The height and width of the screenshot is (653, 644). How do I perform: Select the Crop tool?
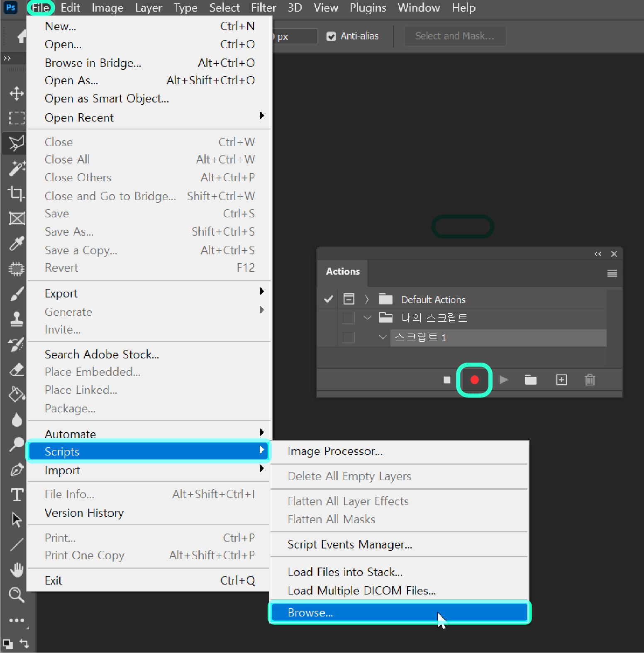tap(17, 193)
